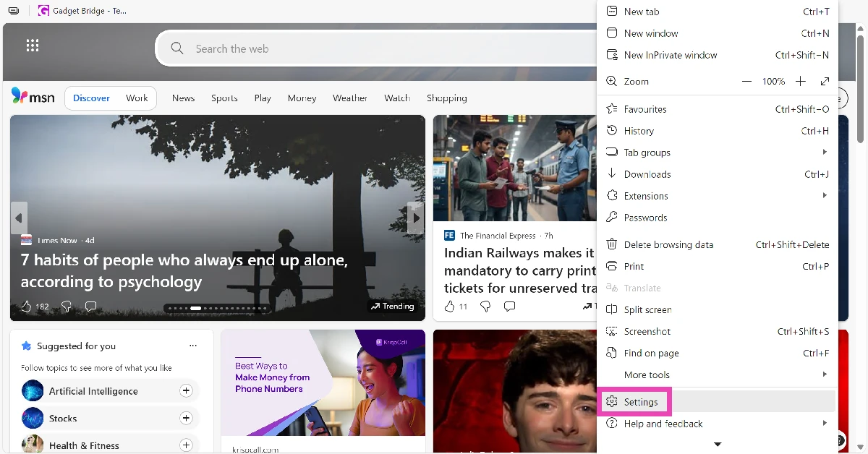Follow the Artificial Intelligence topic

pos(186,391)
